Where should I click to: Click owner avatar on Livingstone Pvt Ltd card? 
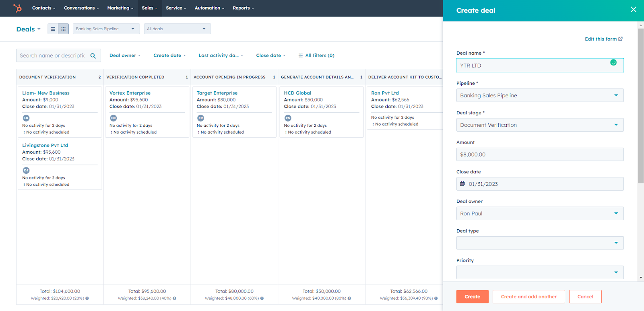pos(26,170)
